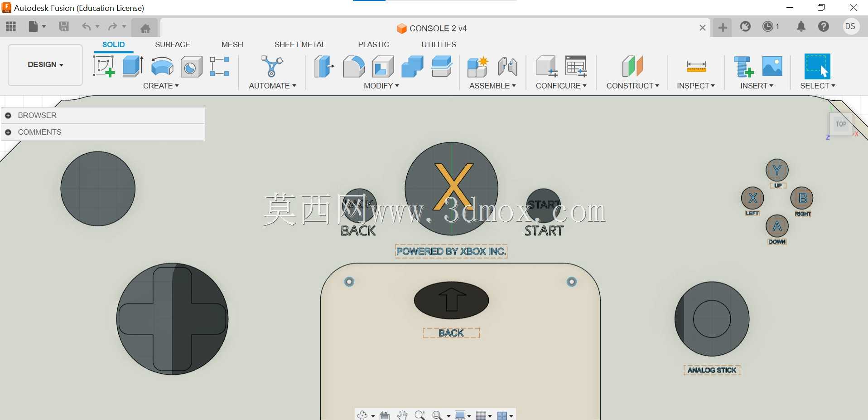Open the DS user profile button

pos(850,26)
